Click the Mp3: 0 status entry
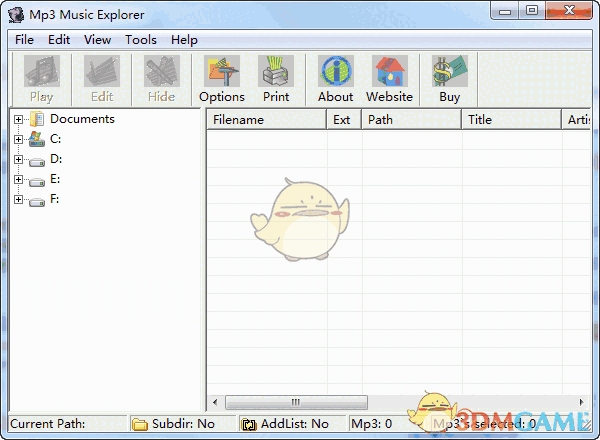Viewport: 600px width, 440px height. coord(372,424)
